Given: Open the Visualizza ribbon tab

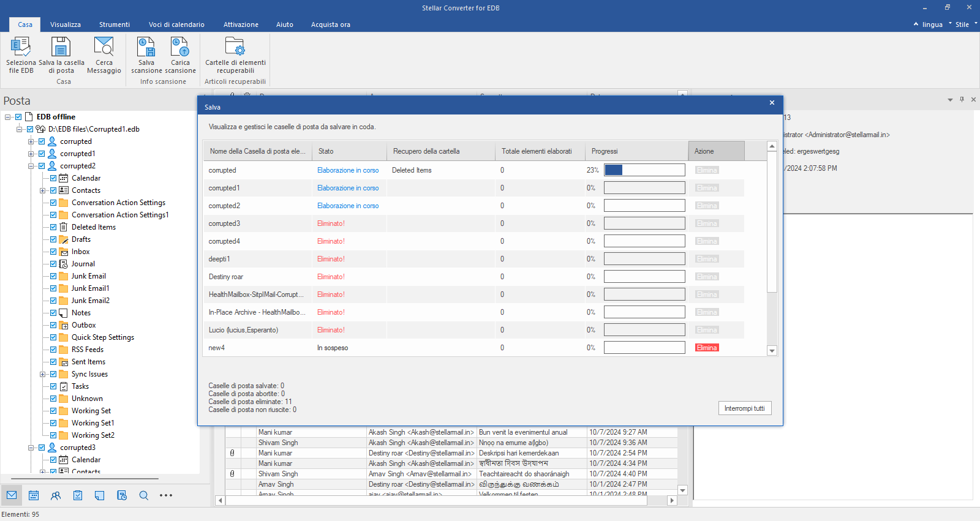Looking at the screenshot, I should [x=66, y=24].
